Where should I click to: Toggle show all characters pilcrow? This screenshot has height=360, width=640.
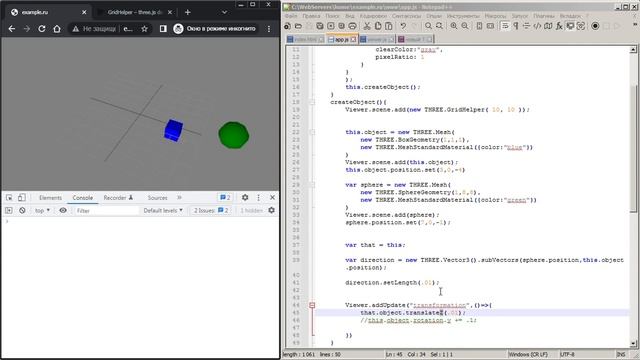coord(516,26)
